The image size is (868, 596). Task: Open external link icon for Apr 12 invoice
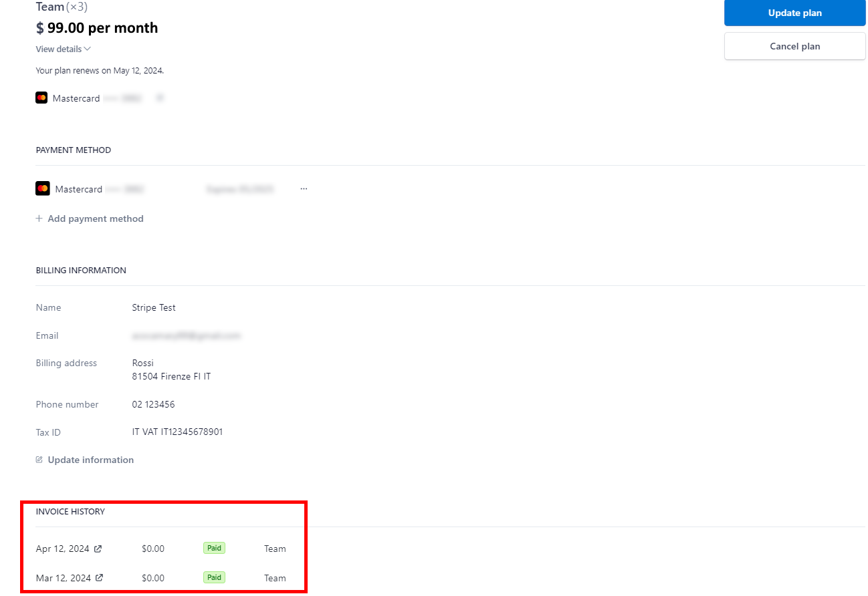(98, 549)
